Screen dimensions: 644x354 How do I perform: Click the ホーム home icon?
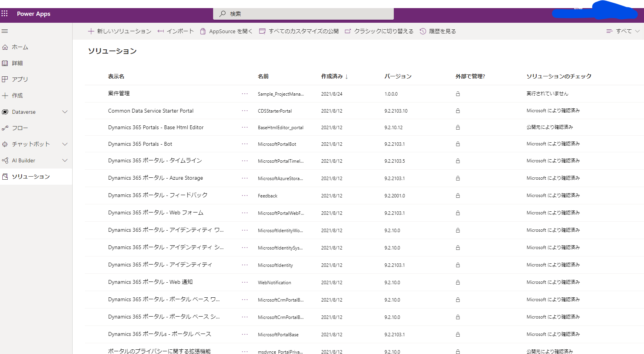(5, 47)
